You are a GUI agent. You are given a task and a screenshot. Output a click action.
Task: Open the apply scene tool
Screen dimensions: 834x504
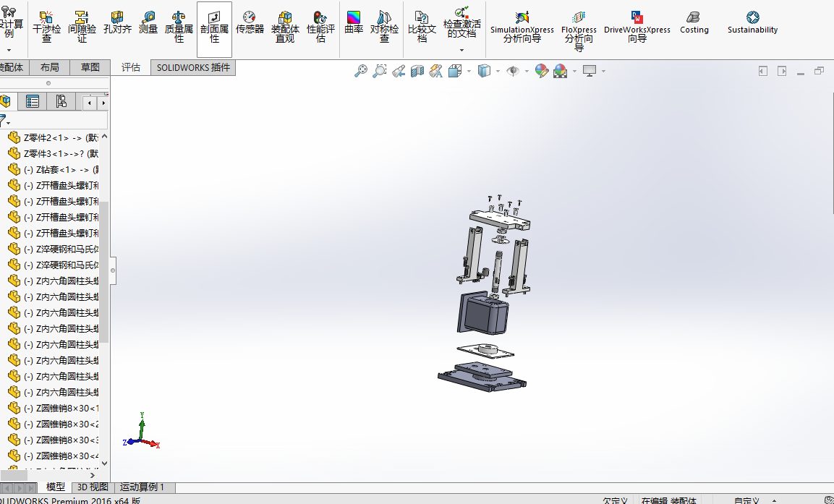pos(560,71)
